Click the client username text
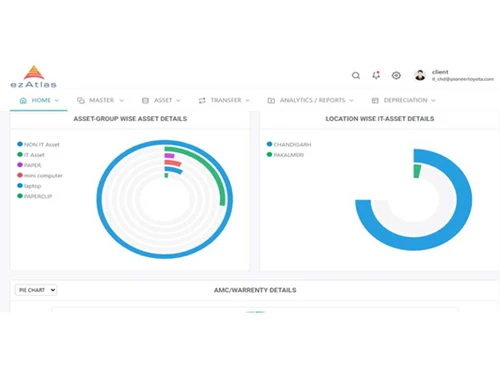 440,72
